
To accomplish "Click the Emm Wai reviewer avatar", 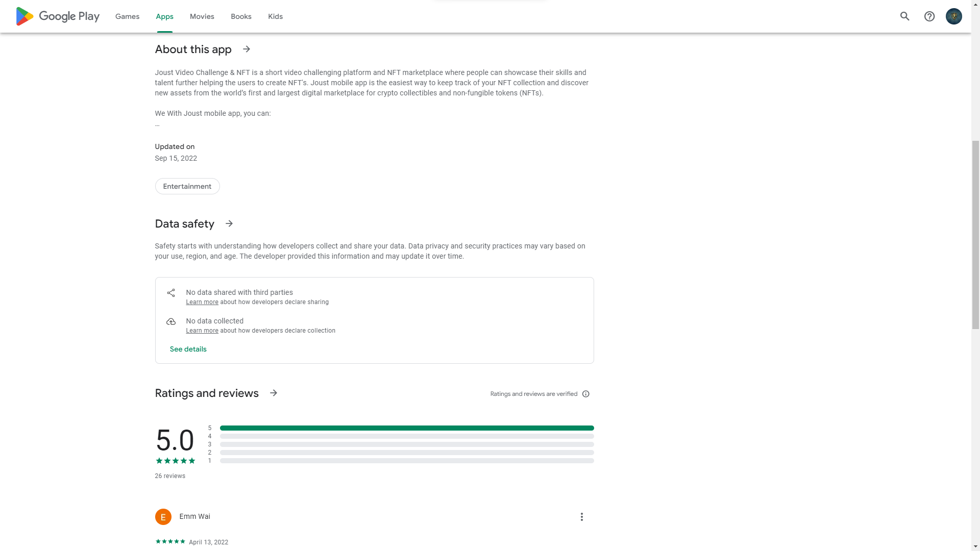I will coord(163,517).
